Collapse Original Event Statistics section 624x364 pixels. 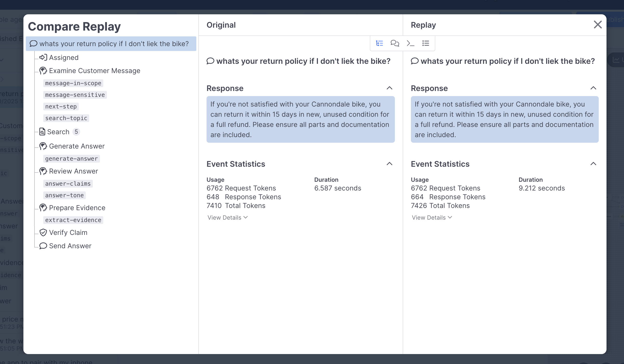(389, 164)
